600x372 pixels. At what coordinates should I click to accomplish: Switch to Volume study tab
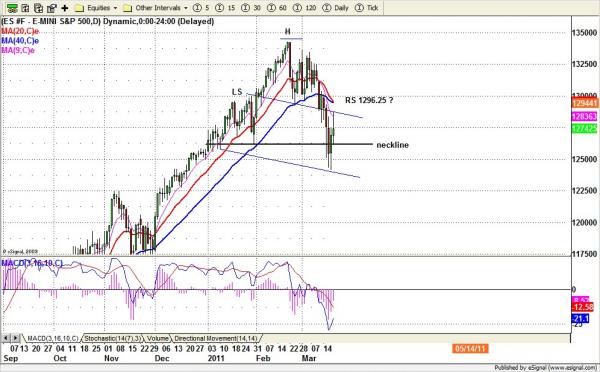[x=158, y=338]
